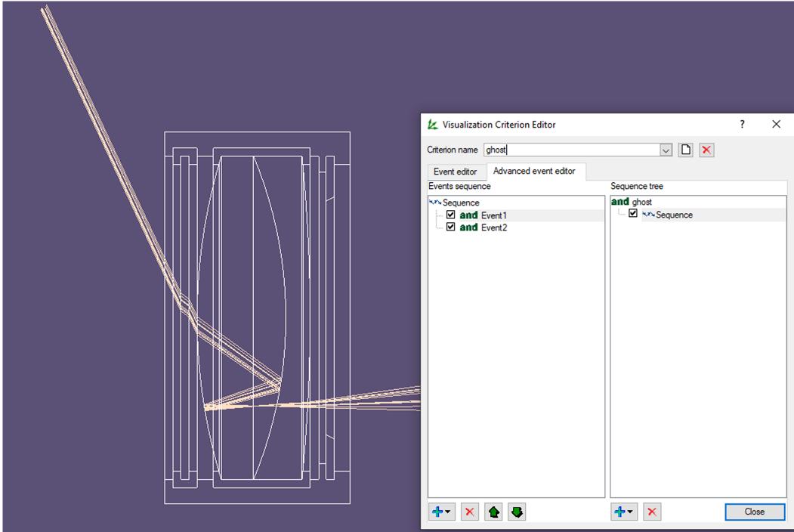This screenshot has width=794, height=532.
Task: Close the Visualization Criterion Editor window
Action: pos(777,124)
